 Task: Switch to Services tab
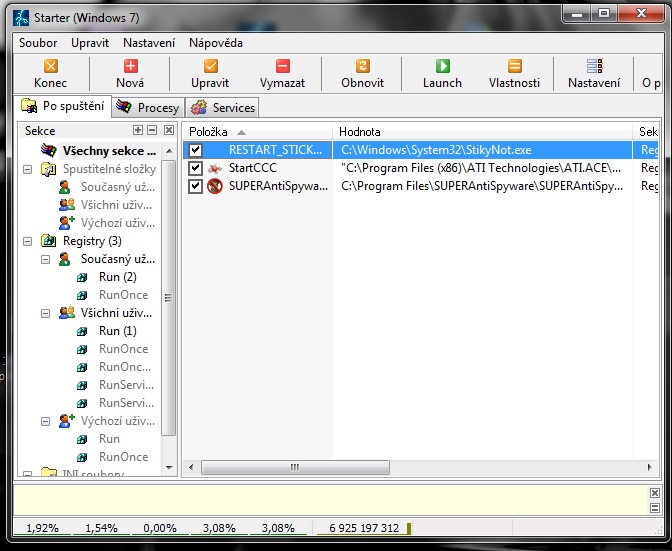click(222, 108)
